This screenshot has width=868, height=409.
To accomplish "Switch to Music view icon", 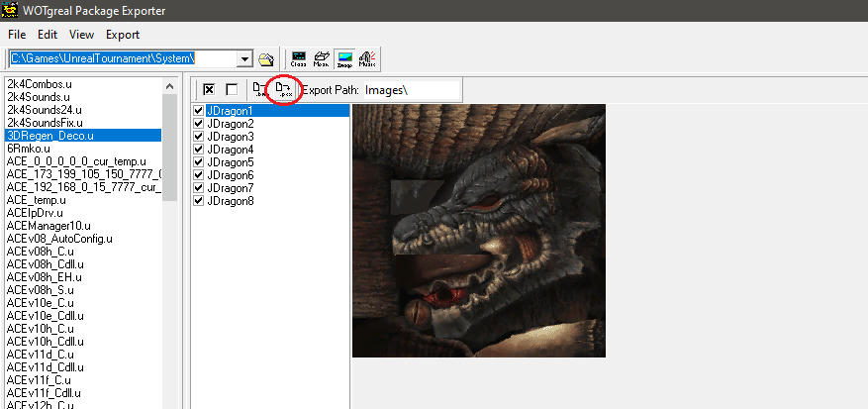I will pos(367,59).
